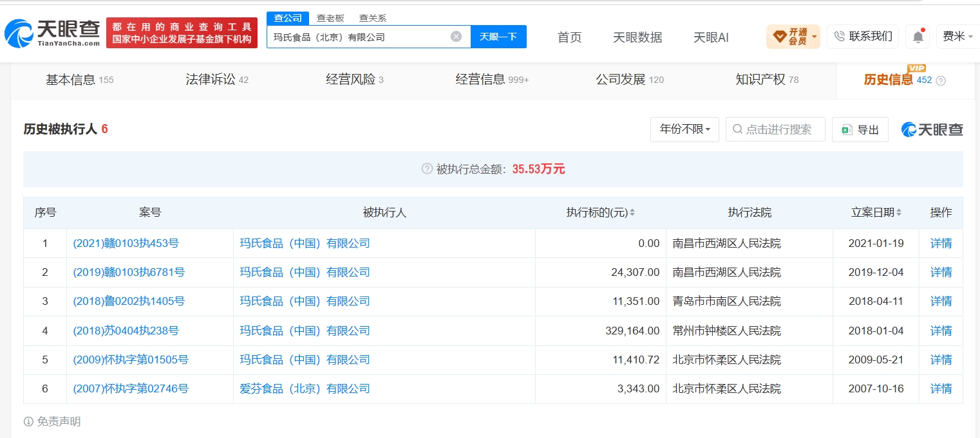Screen dimensions: 980x438
Task: Select the 查公司 search tab
Action: (x=288, y=18)
